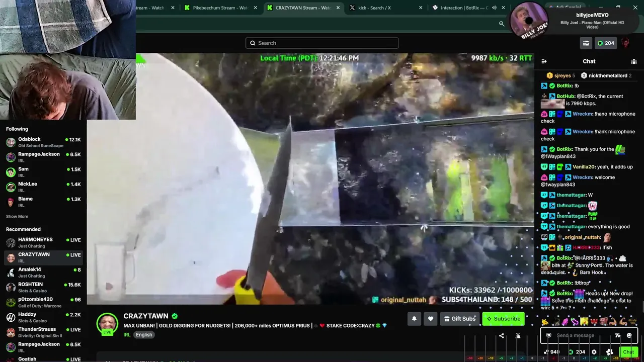Open the emoji picker in the chat box
Image resolution: width=644 pixels, height=362 pixels.
tap(629, 335)
